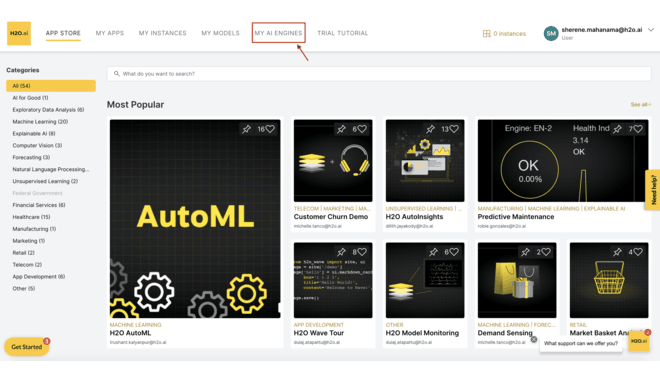The image size is (660, 377).
Task: Go to My Instances tab
Action: tap(162, 33)
